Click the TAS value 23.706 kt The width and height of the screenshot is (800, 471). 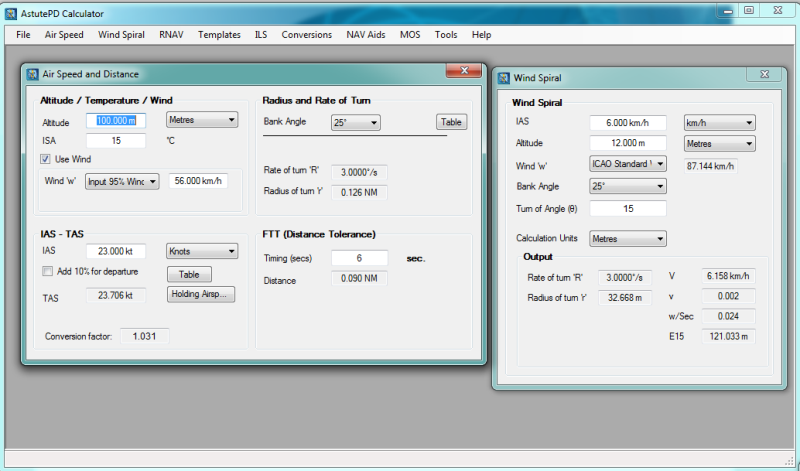(116, 295)
